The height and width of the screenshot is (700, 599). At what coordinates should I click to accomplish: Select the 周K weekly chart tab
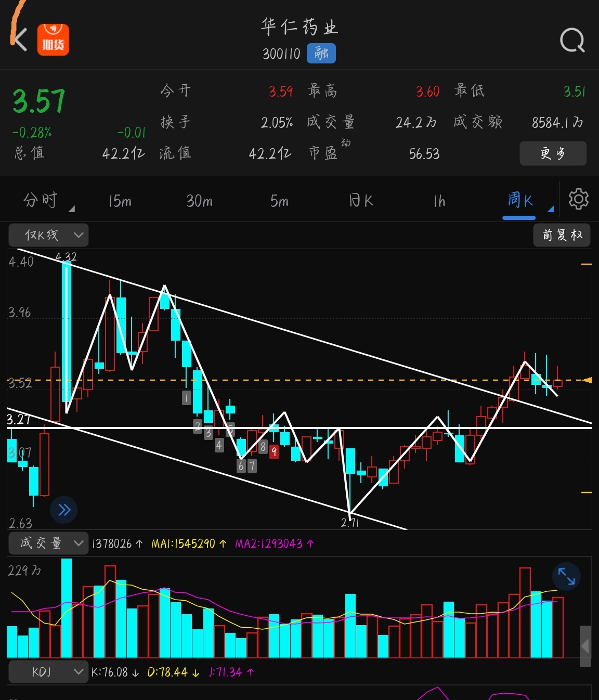click(x=519, y=200)
